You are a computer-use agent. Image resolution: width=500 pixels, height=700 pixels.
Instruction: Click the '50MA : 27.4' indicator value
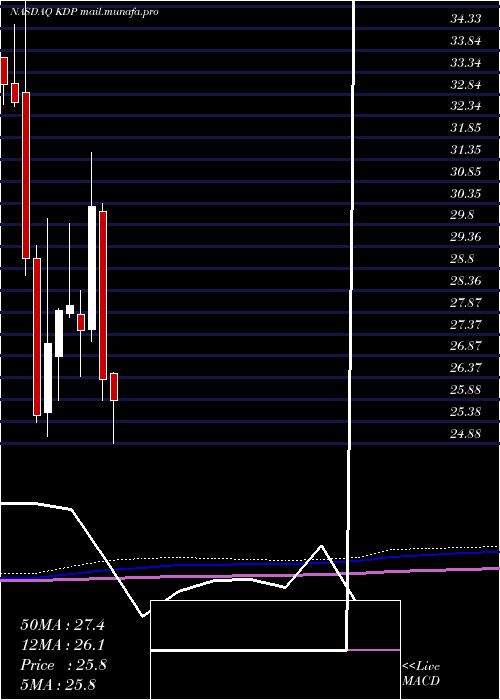62,625
